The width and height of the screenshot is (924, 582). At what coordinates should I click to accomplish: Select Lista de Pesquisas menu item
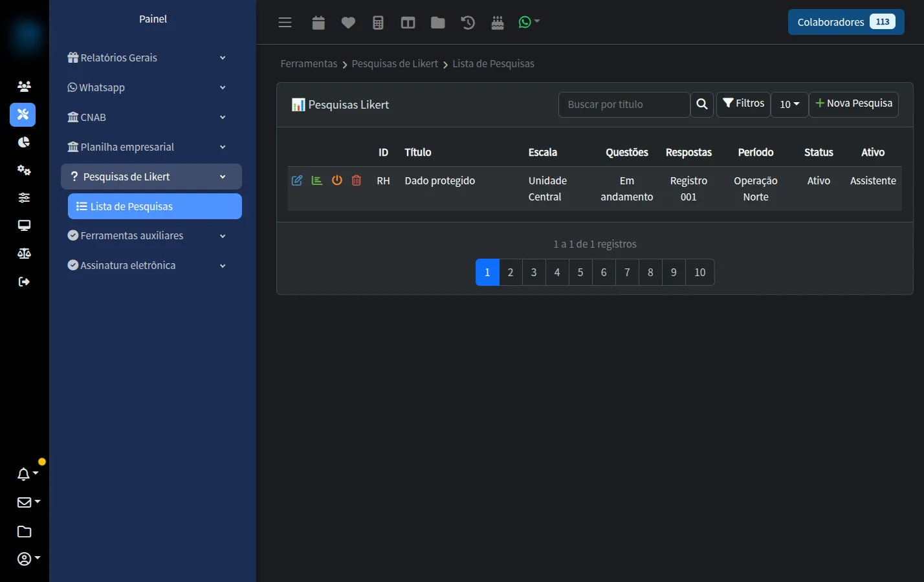155,206
